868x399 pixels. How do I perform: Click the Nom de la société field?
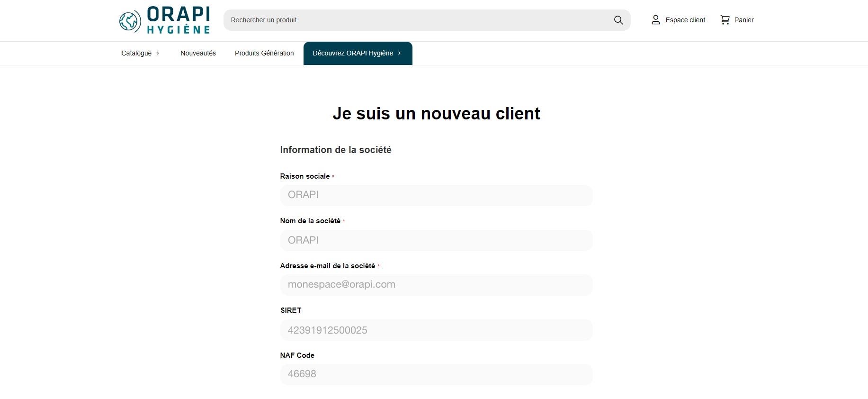(436, 240)
